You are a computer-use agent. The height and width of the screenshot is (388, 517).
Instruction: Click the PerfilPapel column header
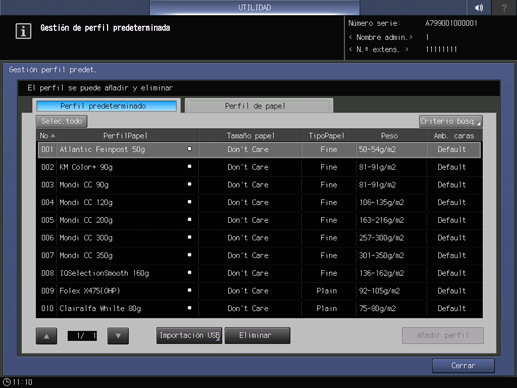coord(125,136)
